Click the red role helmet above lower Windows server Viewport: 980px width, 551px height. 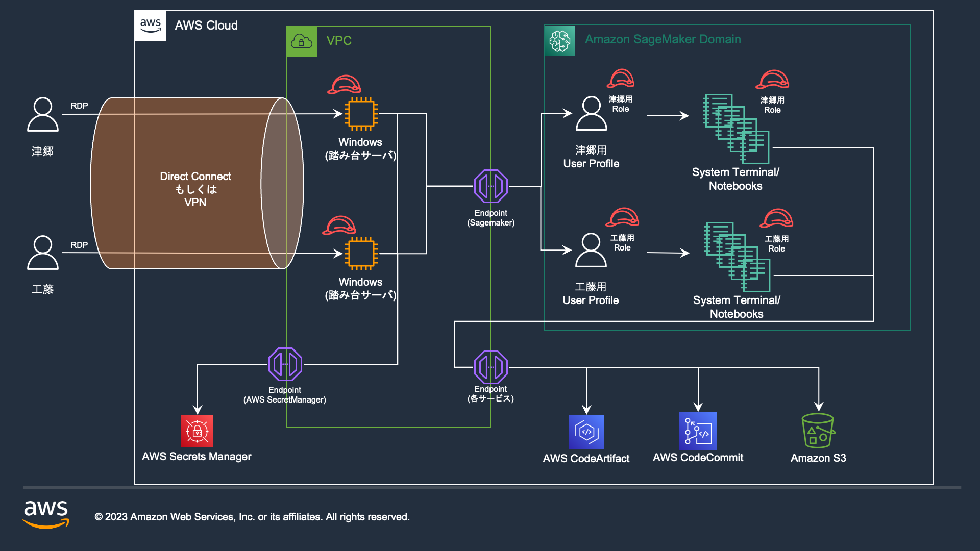(x=339, y=226)
